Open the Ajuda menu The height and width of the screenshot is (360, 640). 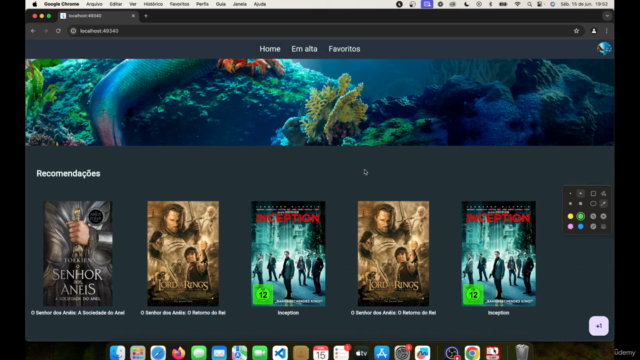[x=260, y=4]
